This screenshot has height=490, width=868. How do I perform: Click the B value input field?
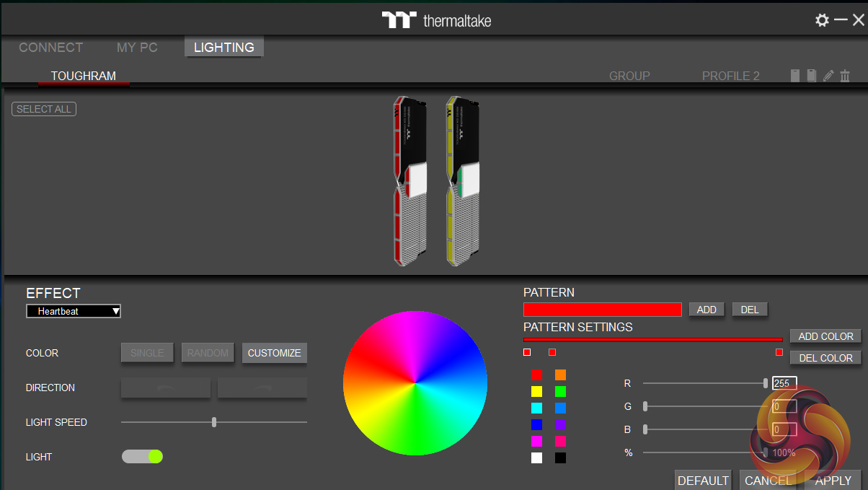784,429
